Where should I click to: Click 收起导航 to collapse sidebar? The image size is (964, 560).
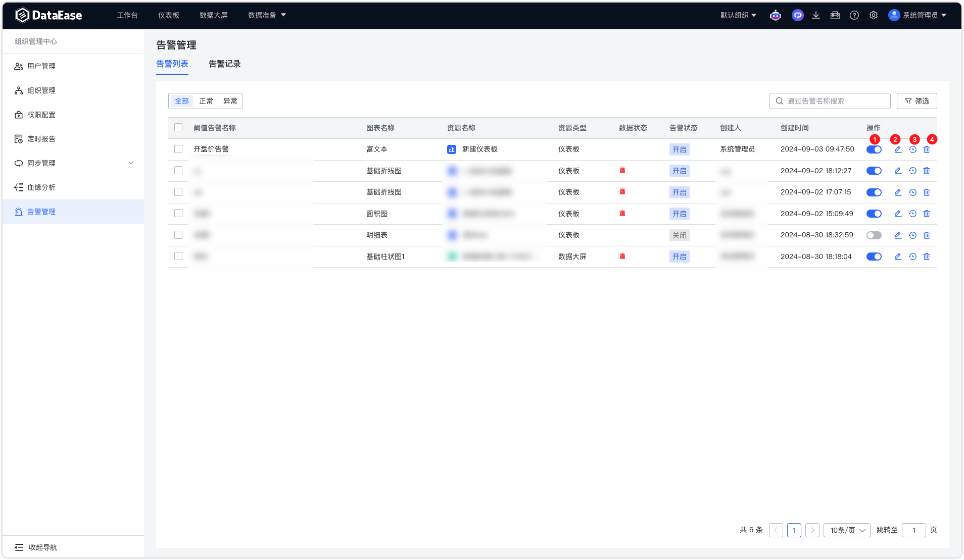(x=36, y=547)
